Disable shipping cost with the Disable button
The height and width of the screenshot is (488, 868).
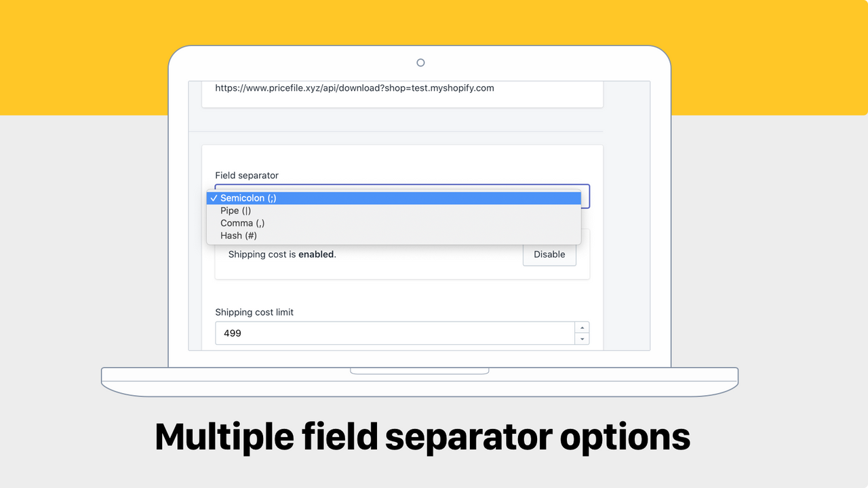[x=549, y=254]
